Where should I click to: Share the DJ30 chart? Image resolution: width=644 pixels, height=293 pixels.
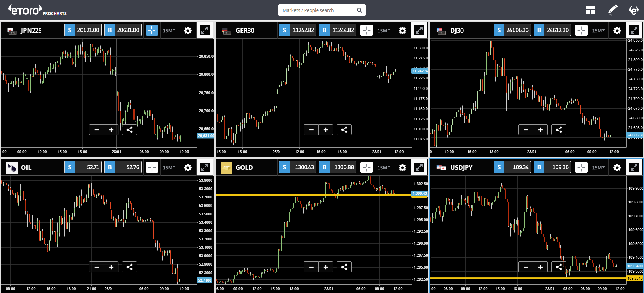(559, 130)
